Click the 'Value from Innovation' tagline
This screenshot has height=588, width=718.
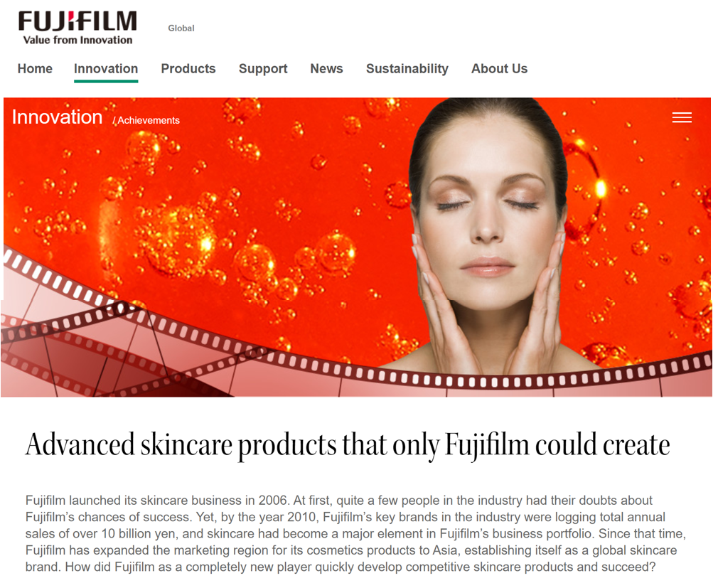pyautogui.click(x=78, y=41)
